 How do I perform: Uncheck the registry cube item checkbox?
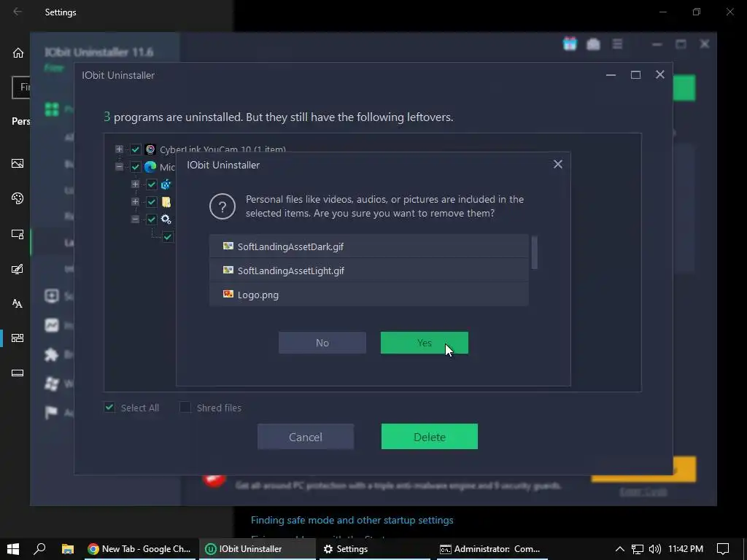point(152,184)
